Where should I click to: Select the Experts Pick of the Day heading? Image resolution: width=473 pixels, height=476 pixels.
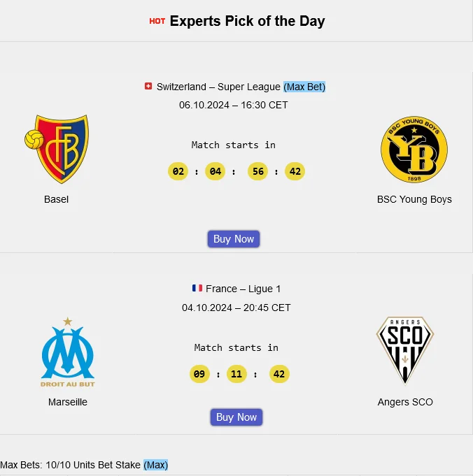pos(247,21)
